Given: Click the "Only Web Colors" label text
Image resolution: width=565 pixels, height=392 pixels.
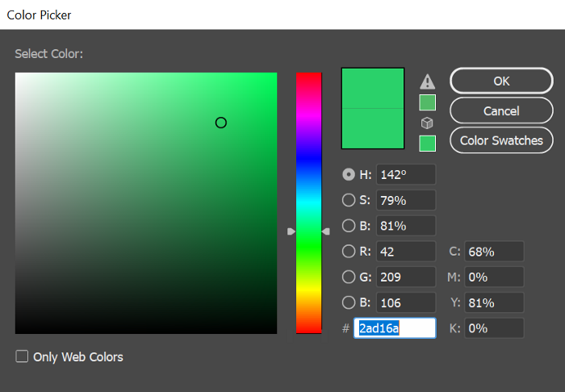Looking at the screenshot, I should pyautogui.click(x=78, y=357).
